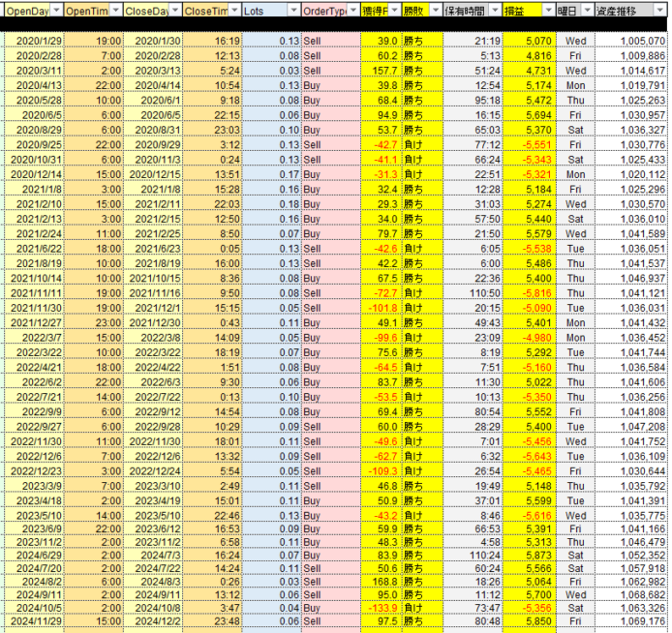672x633 pixels.
Task: Expand the 保有時間 filter dropdown
Action: pos(495,9)
